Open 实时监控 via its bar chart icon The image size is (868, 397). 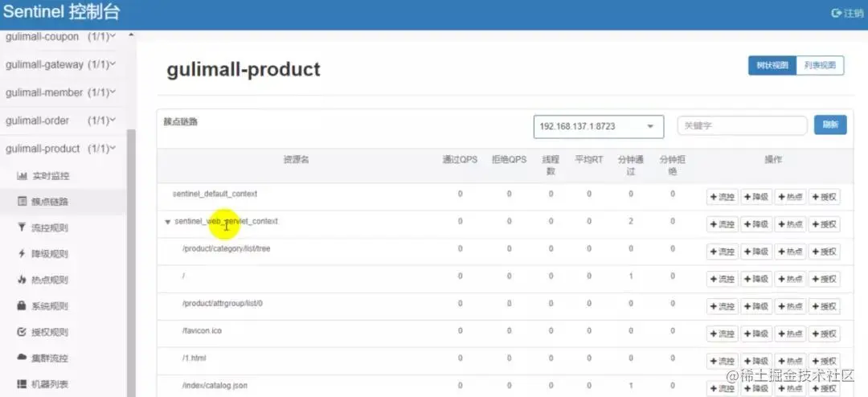[x=23, y=176]
